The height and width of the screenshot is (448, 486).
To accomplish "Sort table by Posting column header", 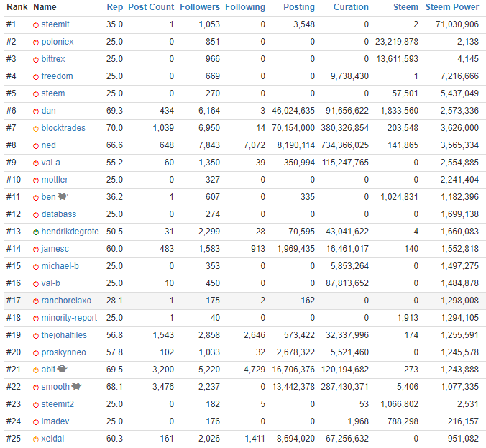I will click(299, 7).
